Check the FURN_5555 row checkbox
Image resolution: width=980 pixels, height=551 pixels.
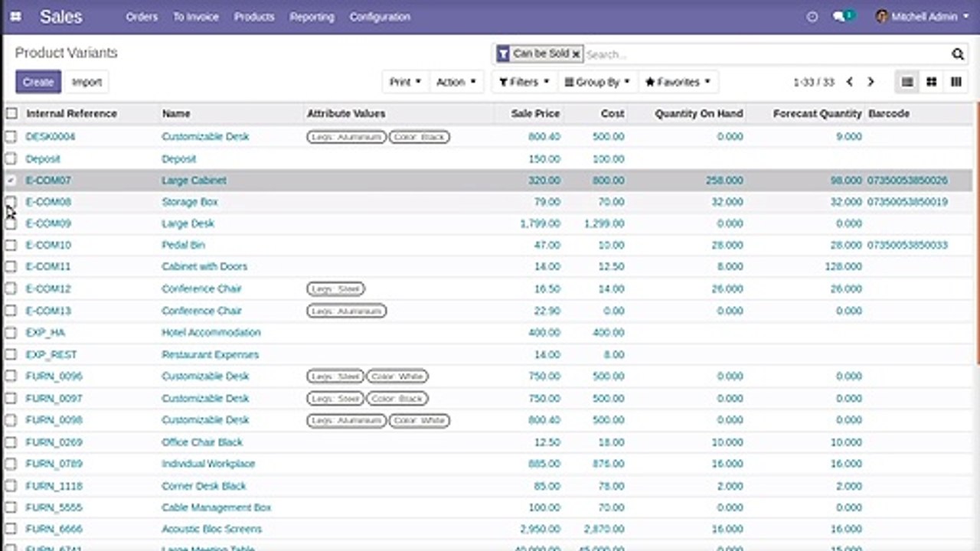(11, 508)
